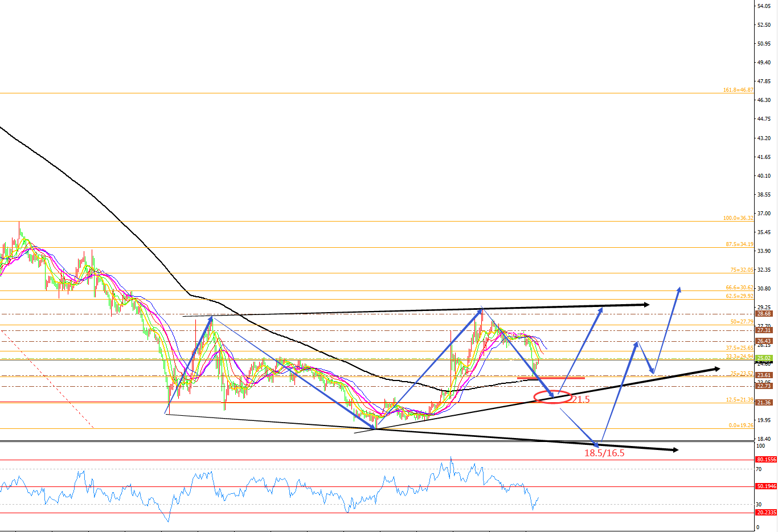Viewport: 778px width, 532px height.
Task: Click the 50=27.79 Fibonacci level label
Action: [x=742, y=322]
